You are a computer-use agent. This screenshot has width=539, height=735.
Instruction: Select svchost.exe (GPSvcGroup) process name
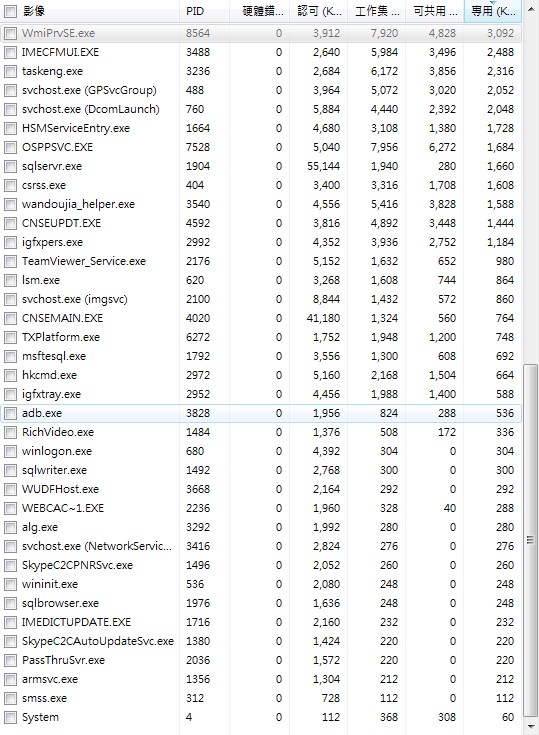tap(89, 90)
